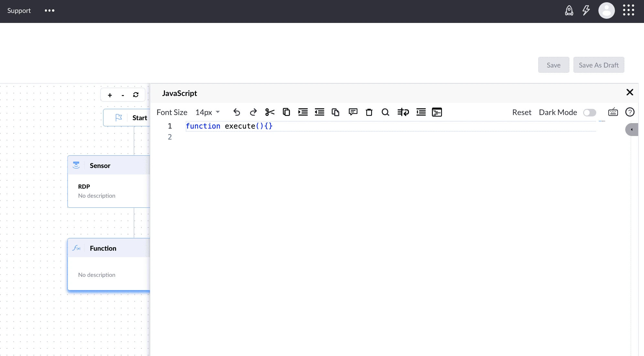Click line number 2 in editor
Screen dimensions: 644x356
click(x=170, y=137)
